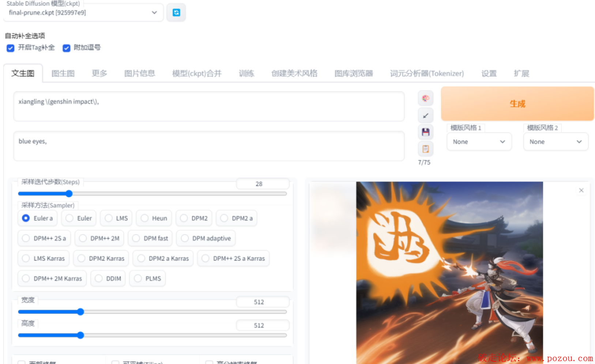This screenshot has height=364, width=595.
Task: Select the DPM++ 2M Karras sampler
Action: click(52, 278)
